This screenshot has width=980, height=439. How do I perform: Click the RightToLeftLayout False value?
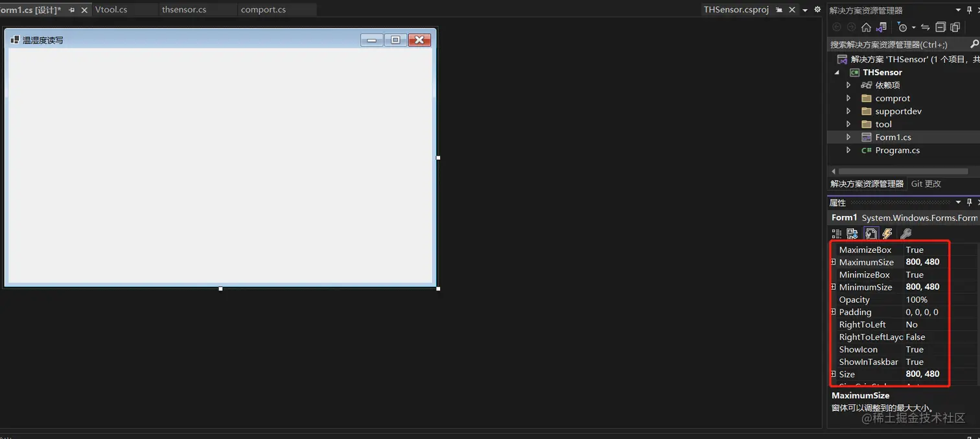point(915,337)
